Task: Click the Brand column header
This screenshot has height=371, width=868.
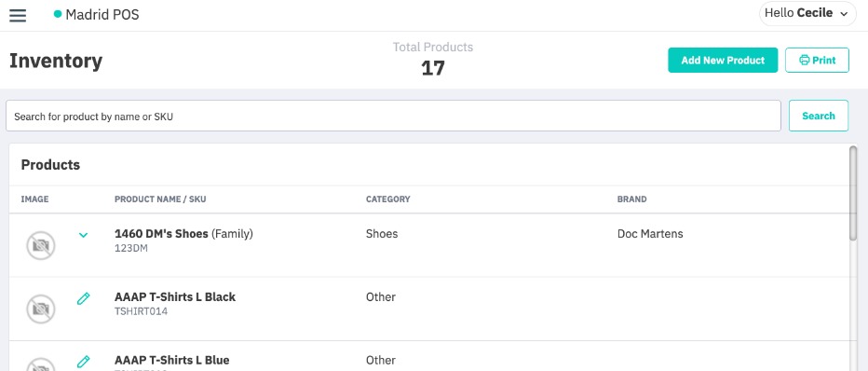Action: coord(631,199)
